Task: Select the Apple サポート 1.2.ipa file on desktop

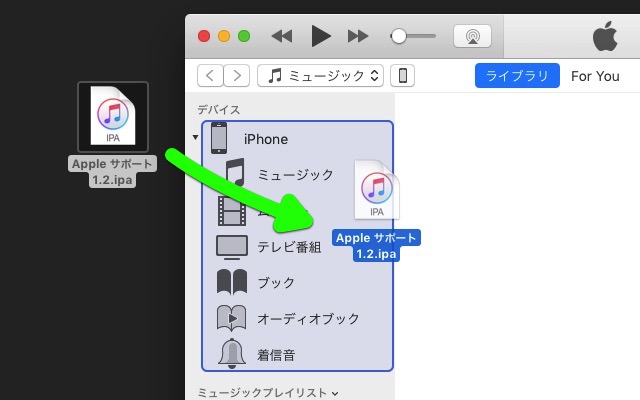Action: coord(113,135)
